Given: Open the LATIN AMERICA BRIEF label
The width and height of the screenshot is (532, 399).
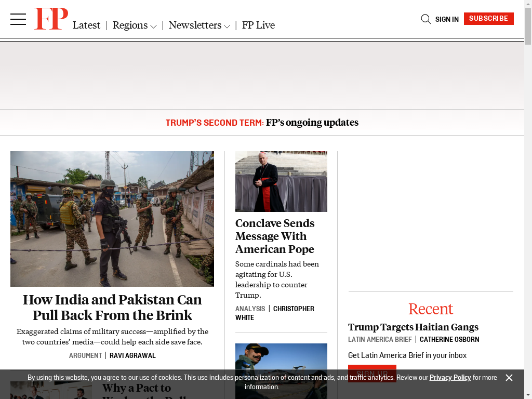Looking at the screenshot, I should point(380,340).
